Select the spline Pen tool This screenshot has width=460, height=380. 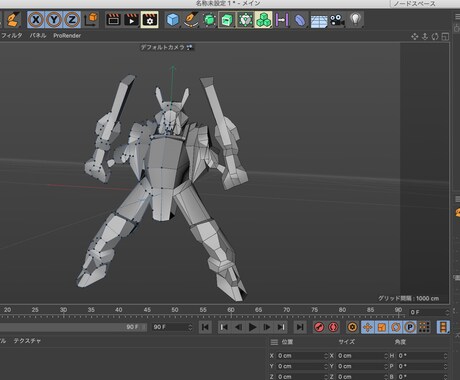coord(191,20)
